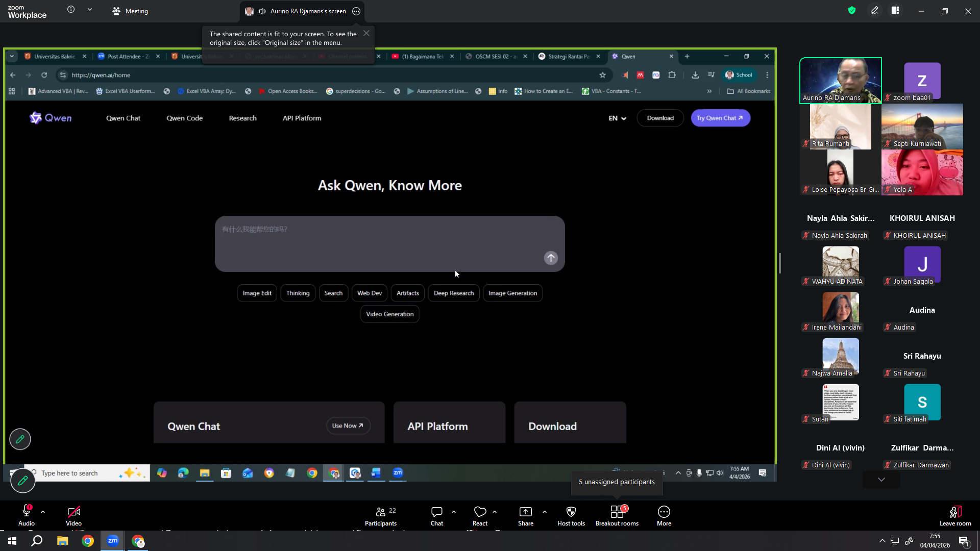Open the Meeting tab in Zoom header
980x551 pixels.
(130, 11)
